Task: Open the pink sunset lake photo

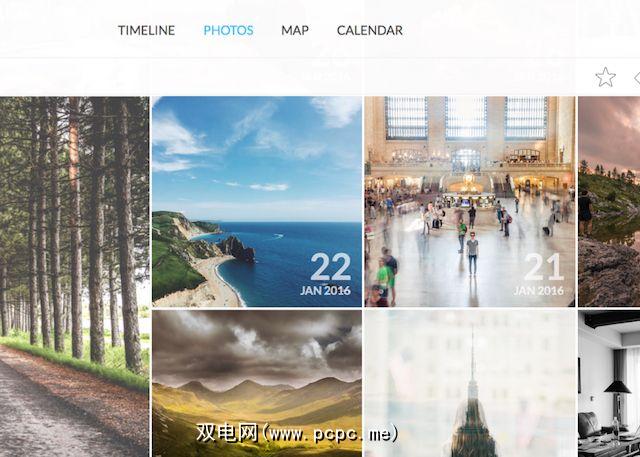Action: (609, 202)
